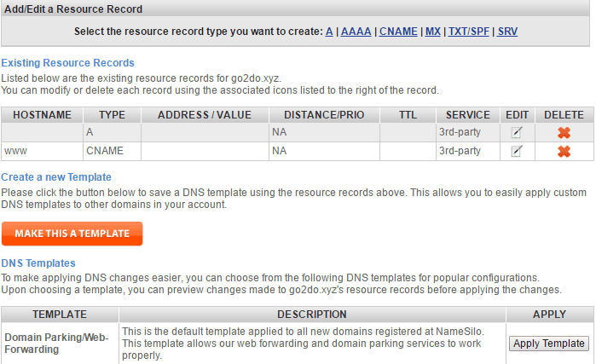Click the HOSTNAME column header

42,115
